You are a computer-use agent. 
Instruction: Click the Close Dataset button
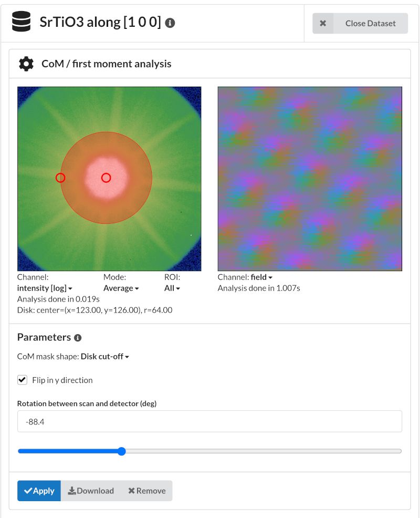pyautogui.click(x=371, y=23)
